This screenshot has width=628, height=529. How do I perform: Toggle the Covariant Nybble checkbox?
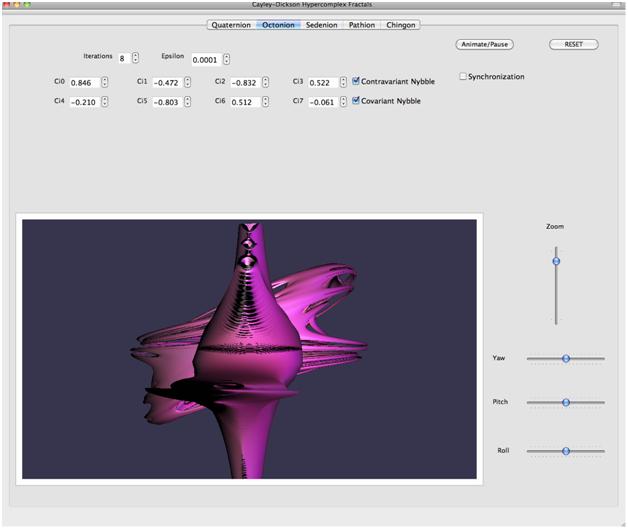click(x=357, y=101)
